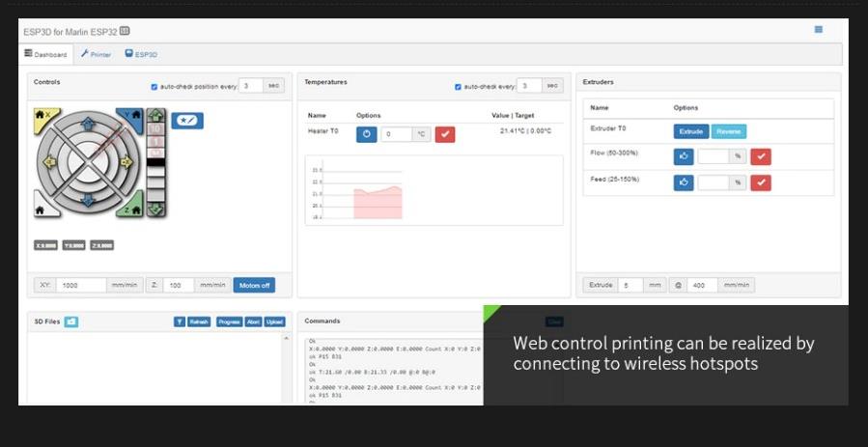Toggle auto-check position checkbox
This screenshot has height=447, width=868.
(154, 87)
